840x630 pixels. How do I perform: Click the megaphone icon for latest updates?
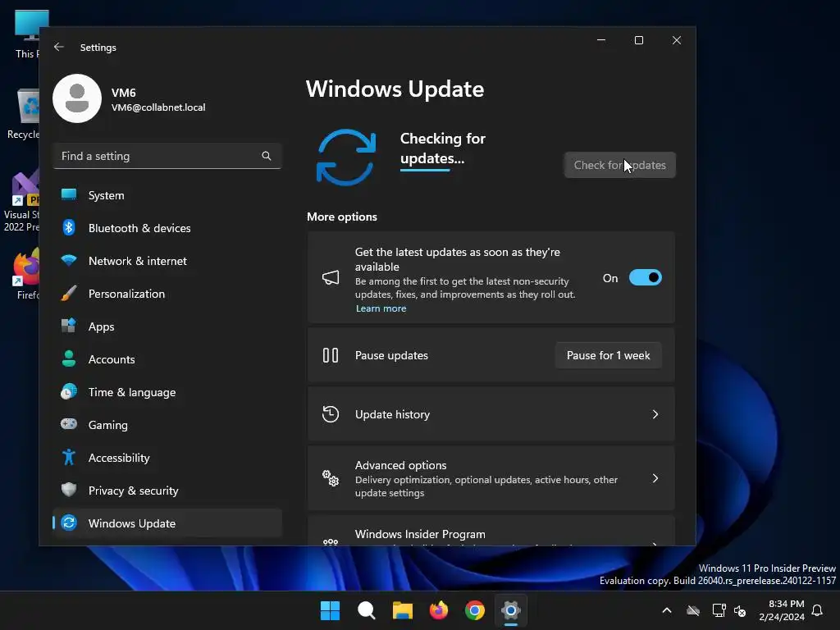tap(331, 277)
